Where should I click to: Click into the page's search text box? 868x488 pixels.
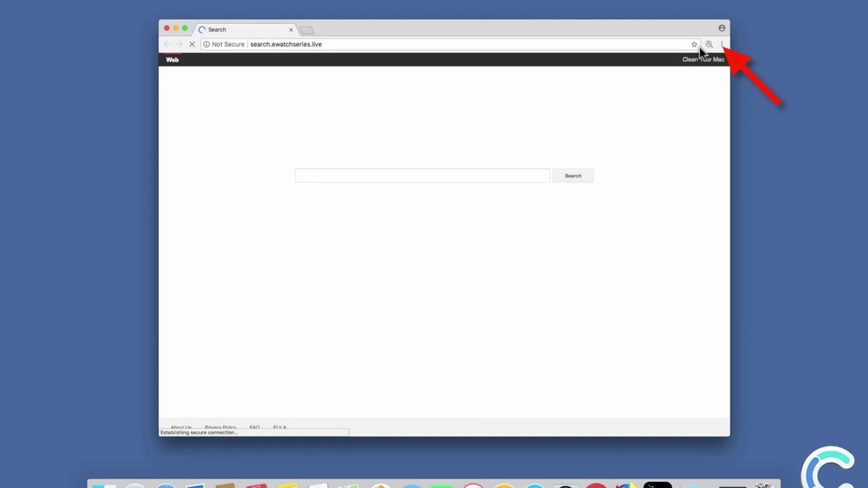pyautogui.click(x=422, y=176)
